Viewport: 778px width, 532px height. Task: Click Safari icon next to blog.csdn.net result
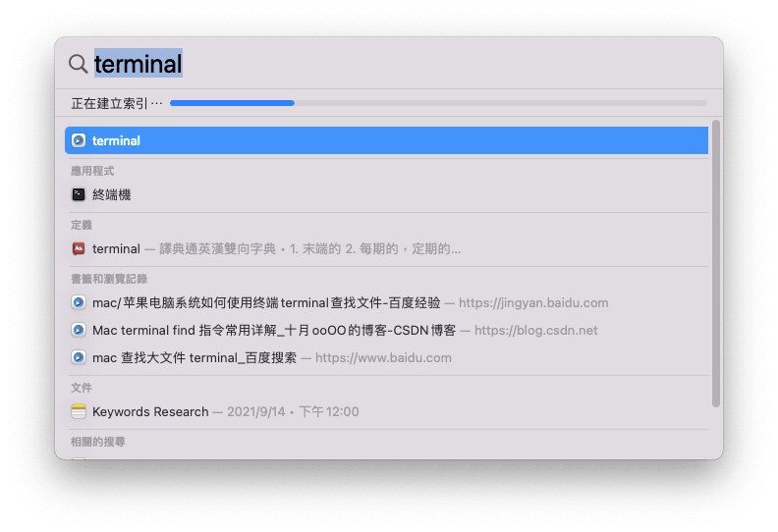pyautogui.click(x=79, y=330)
